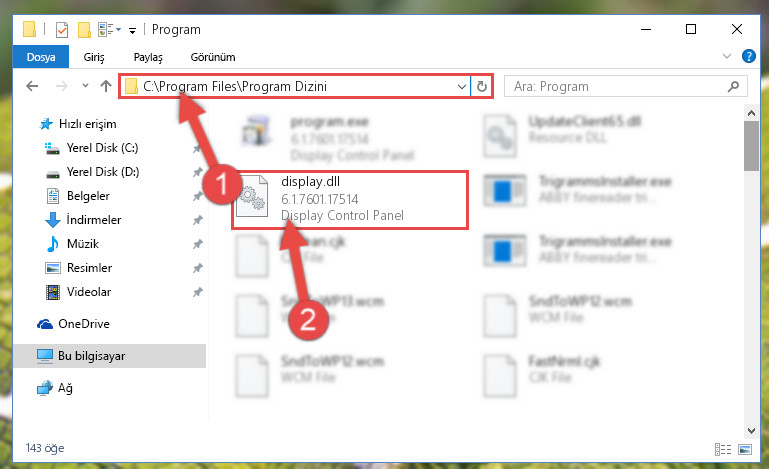
Task: Click the New folder icon in quick toolbar
Action: coord(84,30)
